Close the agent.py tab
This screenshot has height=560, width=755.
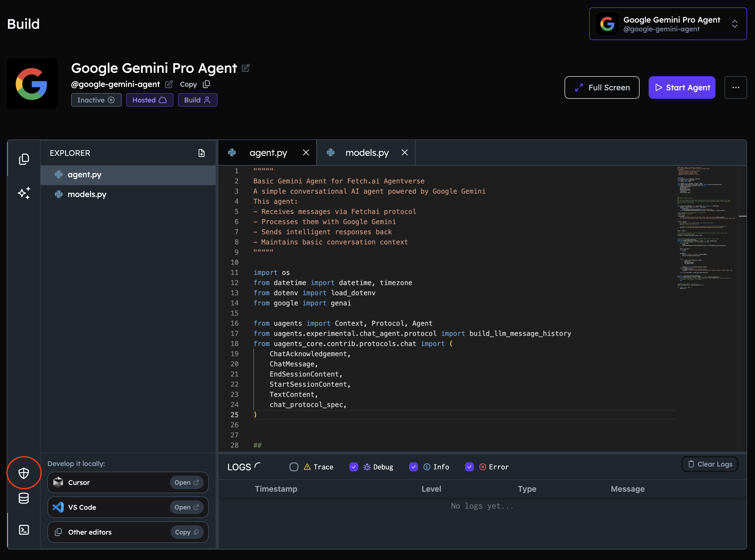306,152
